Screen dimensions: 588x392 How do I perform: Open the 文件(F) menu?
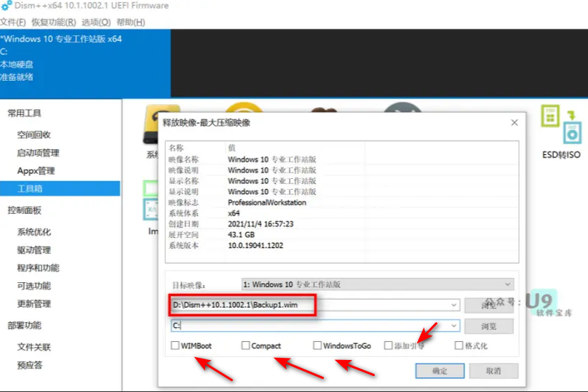click(x=13, y=23)
